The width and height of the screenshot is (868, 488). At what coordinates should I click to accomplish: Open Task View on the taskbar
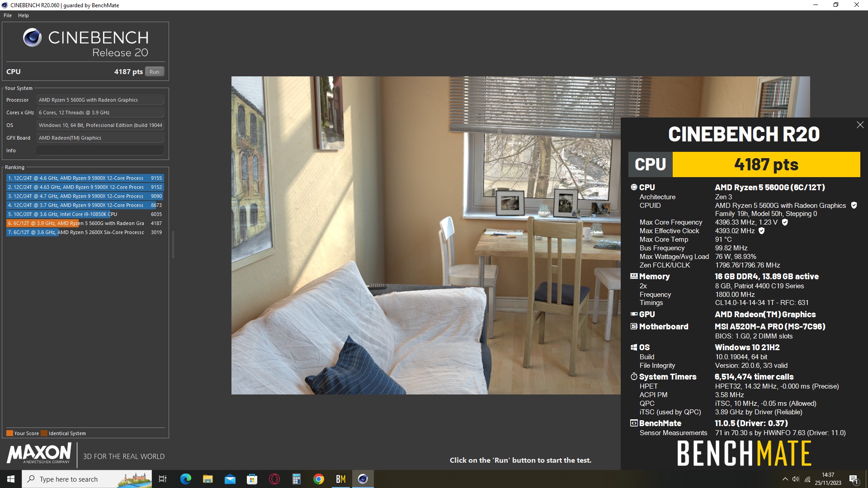click(x=163, y=479)
